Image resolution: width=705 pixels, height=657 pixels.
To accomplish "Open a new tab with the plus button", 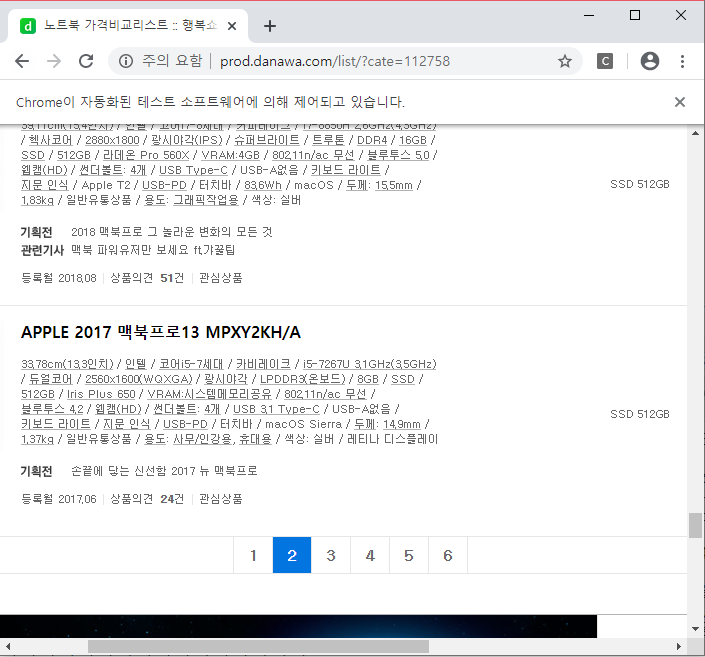I will click(x=270, y=26).
